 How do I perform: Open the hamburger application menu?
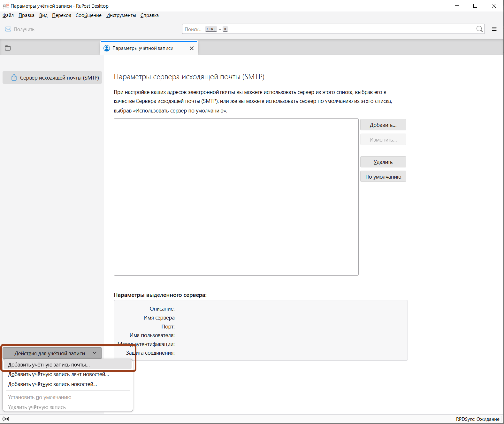[x=494, y=29]
